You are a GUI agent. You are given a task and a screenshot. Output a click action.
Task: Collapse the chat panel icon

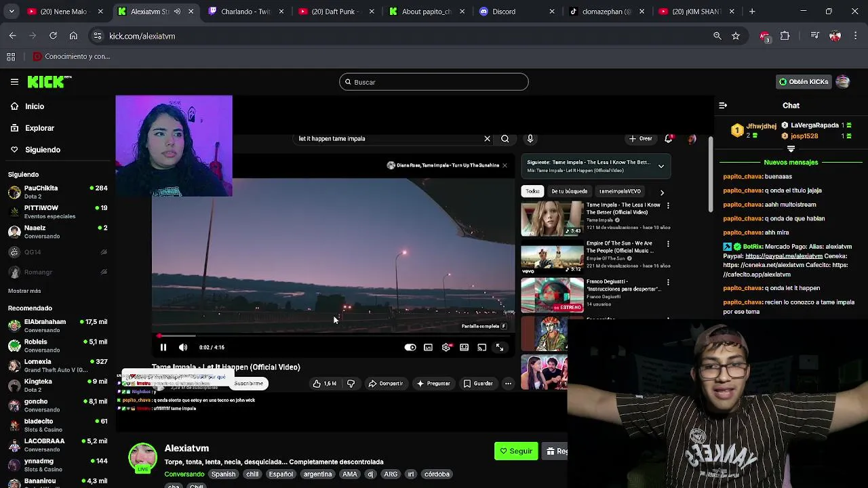pyautogui.click(x=723, y=105)
